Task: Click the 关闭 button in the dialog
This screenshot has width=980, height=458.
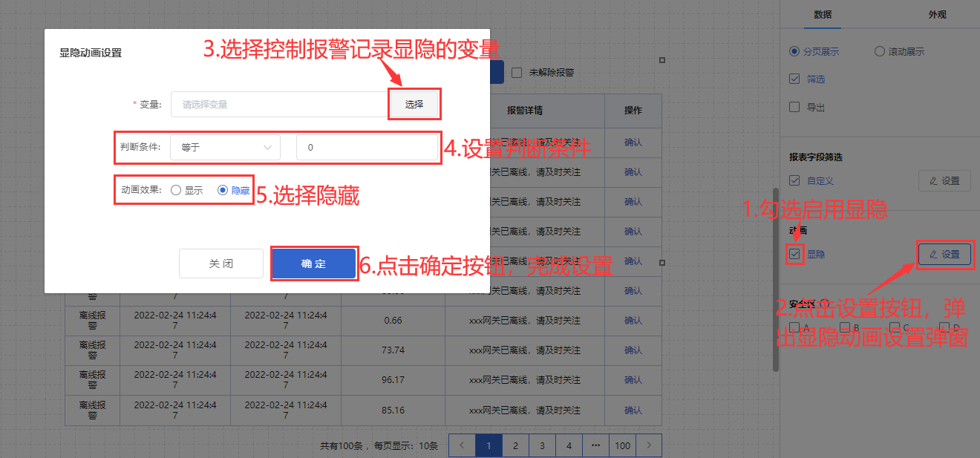Action: pos(221,264)
